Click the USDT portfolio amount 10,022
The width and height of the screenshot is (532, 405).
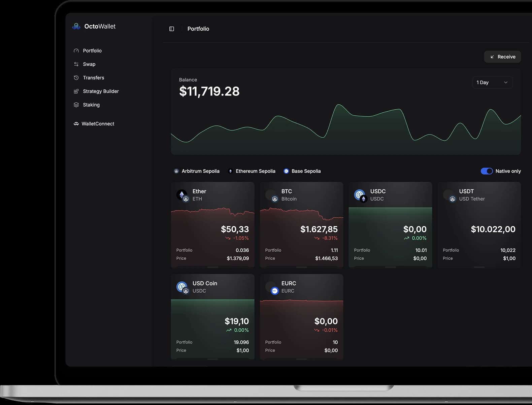508,250
